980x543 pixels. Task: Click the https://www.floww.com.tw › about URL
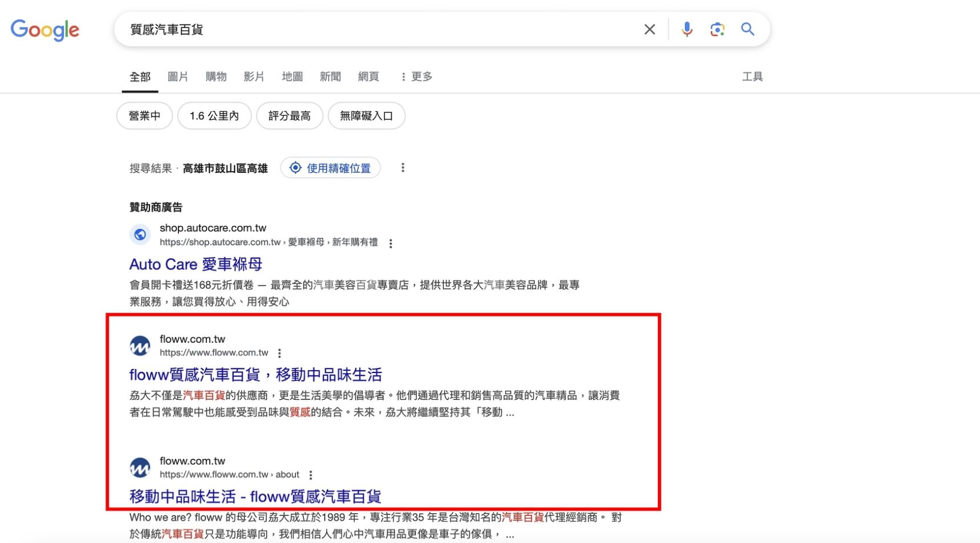coord(229,475)
